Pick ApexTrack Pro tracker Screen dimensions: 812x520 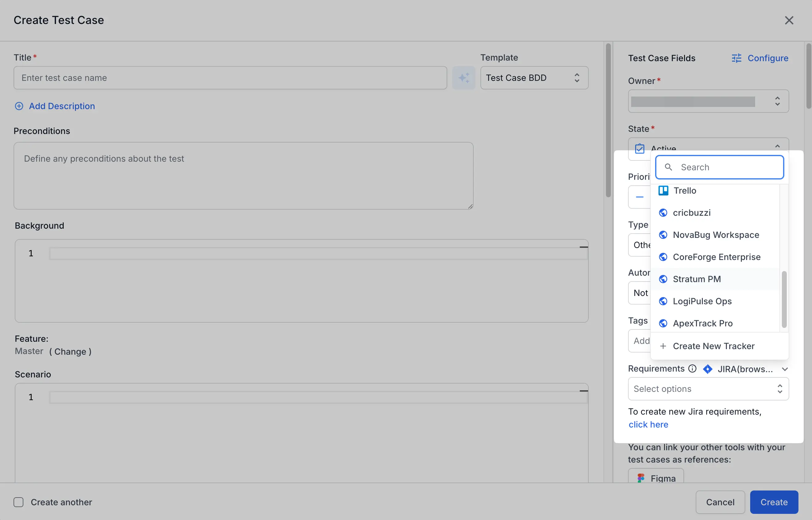click(715, 323)
